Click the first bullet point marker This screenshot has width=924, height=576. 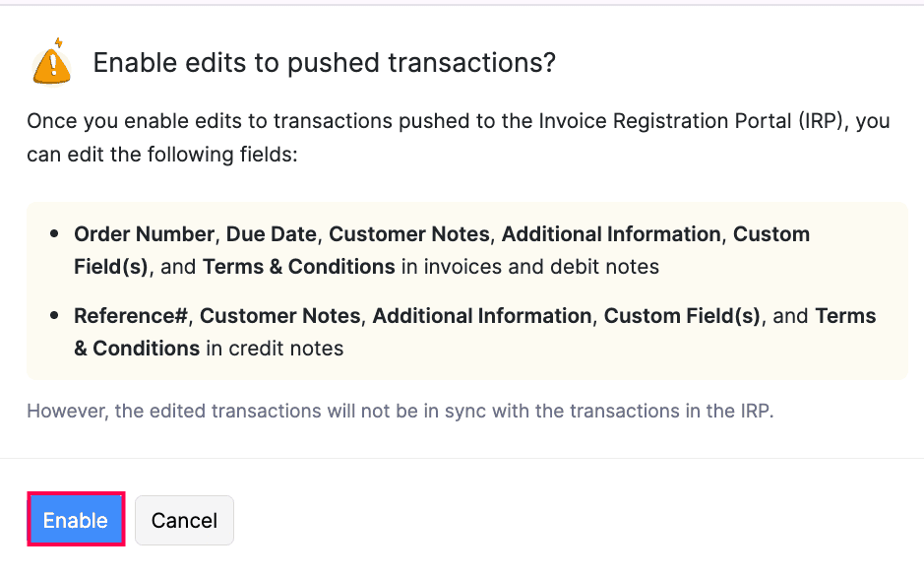coord(53,235)
